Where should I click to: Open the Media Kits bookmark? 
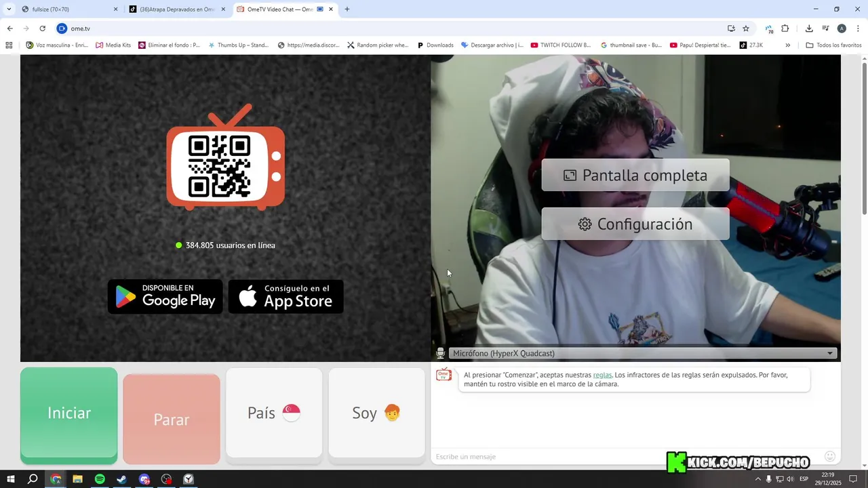[x=113, y=45]
